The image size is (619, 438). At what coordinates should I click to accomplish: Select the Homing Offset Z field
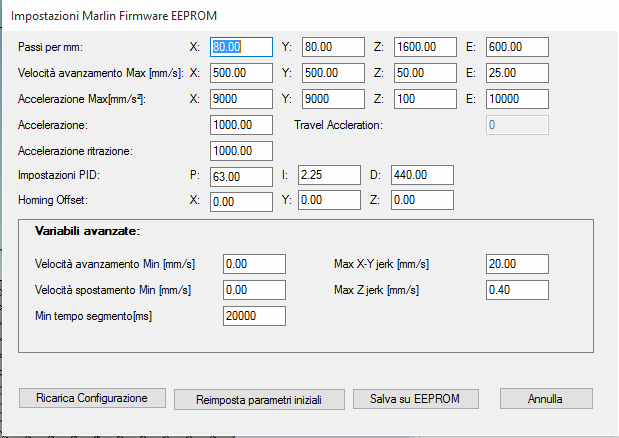422,200
